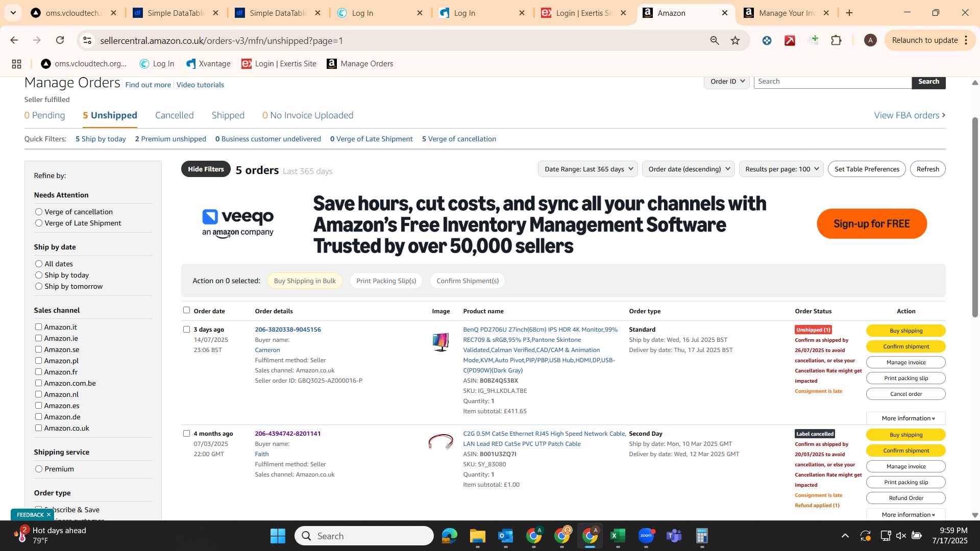
Task: Open Outlook from taskbar
Action: pos(506,536)
